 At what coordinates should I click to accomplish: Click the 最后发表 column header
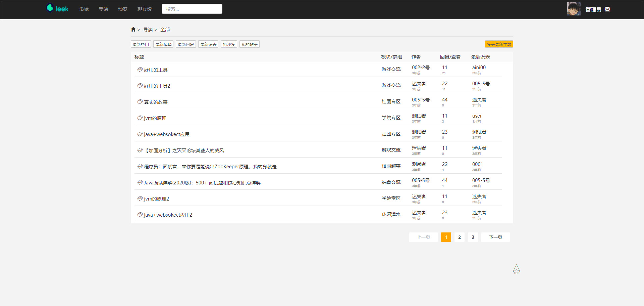coord(480,57)
